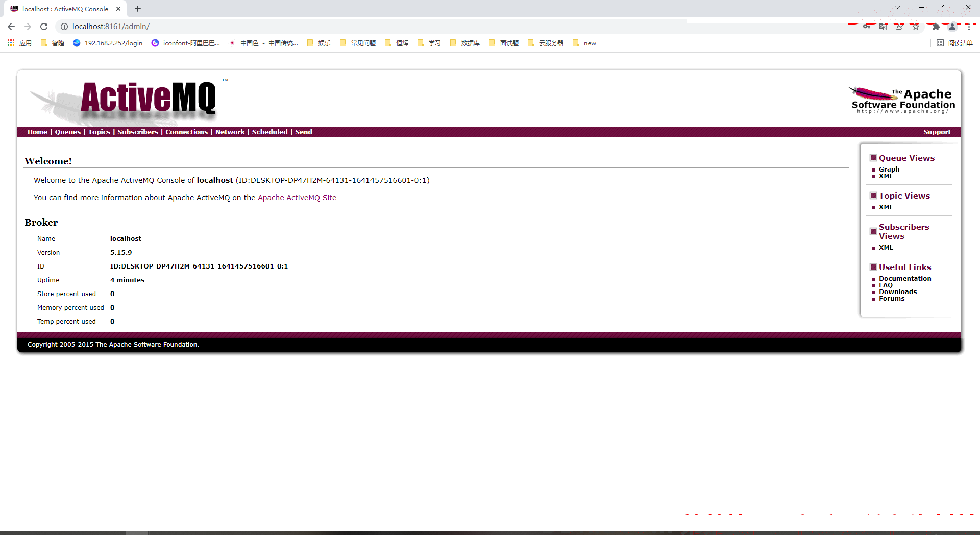The image size is (980, 535).
Task: Open the 常见问题 bookmark folder
Action: click(x=358, y=43)
